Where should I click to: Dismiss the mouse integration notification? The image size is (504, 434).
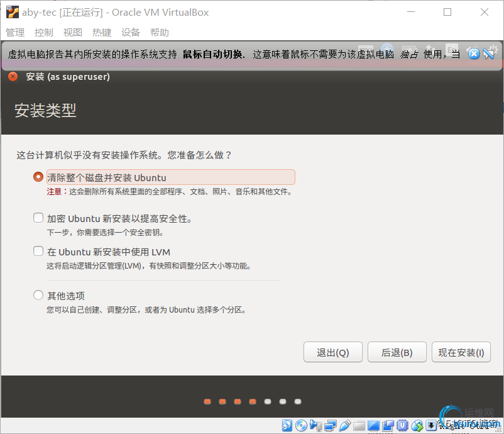tap(474, 53)
